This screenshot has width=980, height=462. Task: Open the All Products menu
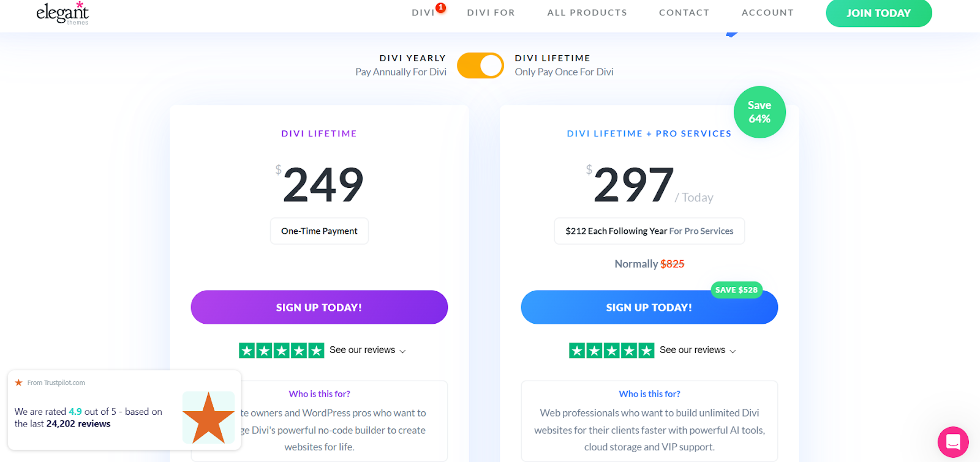tap(587, 13)
